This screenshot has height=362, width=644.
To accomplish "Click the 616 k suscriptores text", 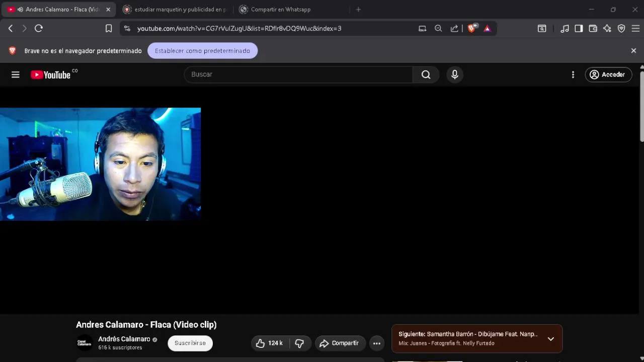I will coord(120,348).
